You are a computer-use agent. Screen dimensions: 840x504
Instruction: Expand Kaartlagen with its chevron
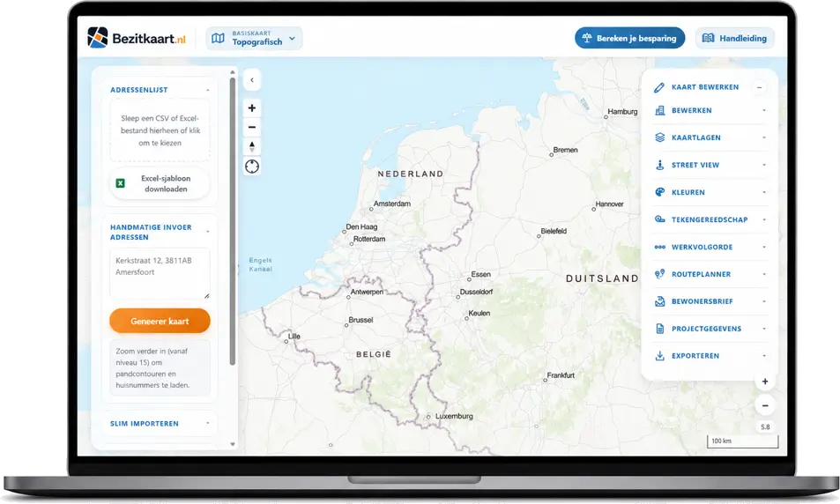[764, 137]
